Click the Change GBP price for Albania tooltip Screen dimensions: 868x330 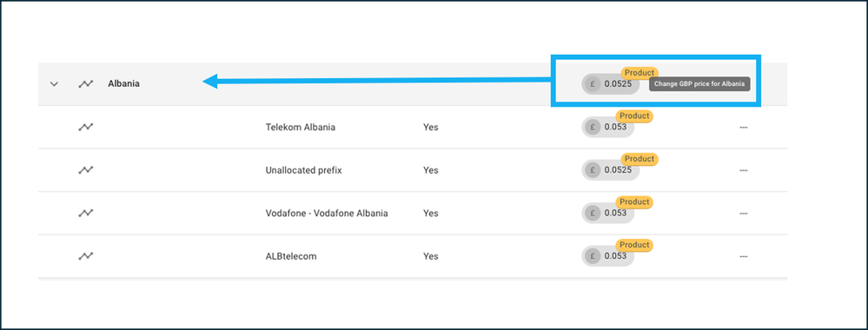(699, 84)
